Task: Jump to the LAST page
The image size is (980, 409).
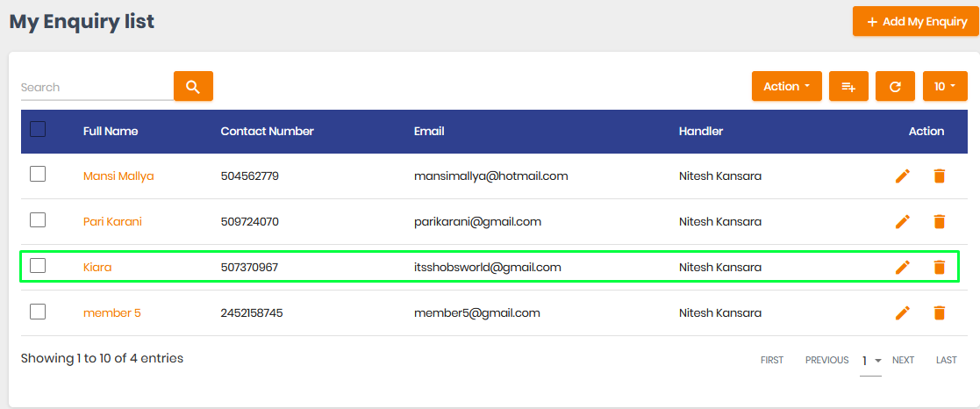Action: pos(947,360)
